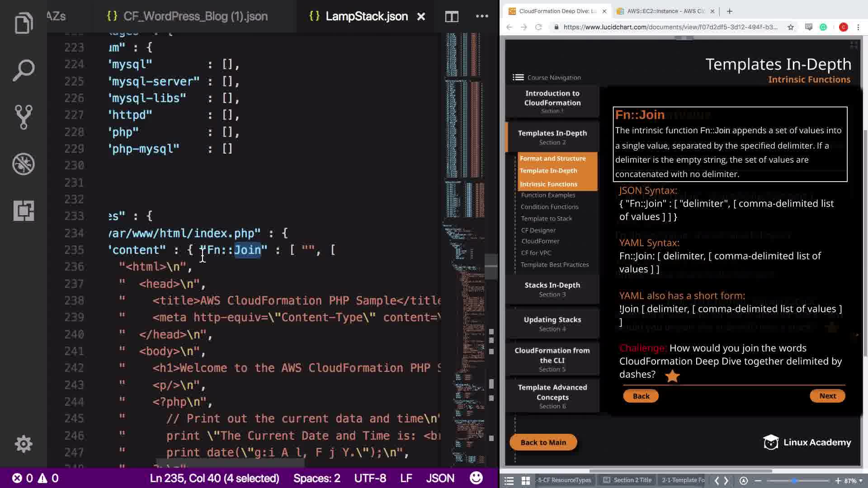Switch to CF_WordPress_Blog (1).json tab
This screenshot has width=868, height=488.
pos(187,17)
